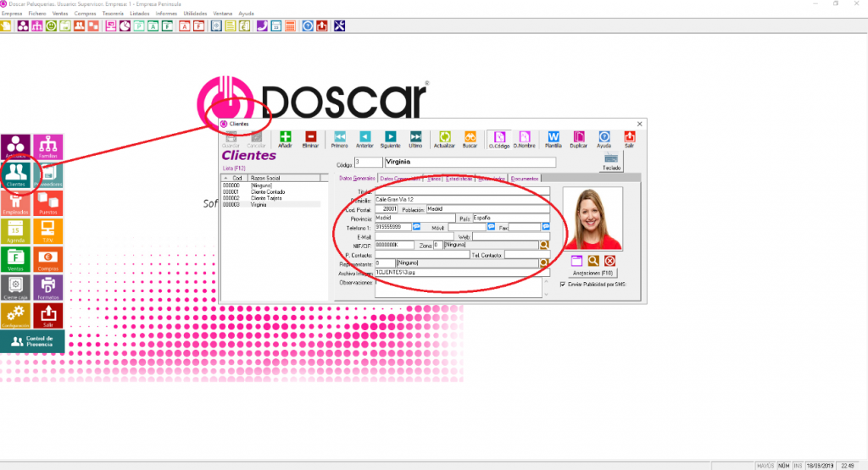Open the Utilidades menu
Image resolution: width=868 pixels, height=470 pixels.
point(195,14)
